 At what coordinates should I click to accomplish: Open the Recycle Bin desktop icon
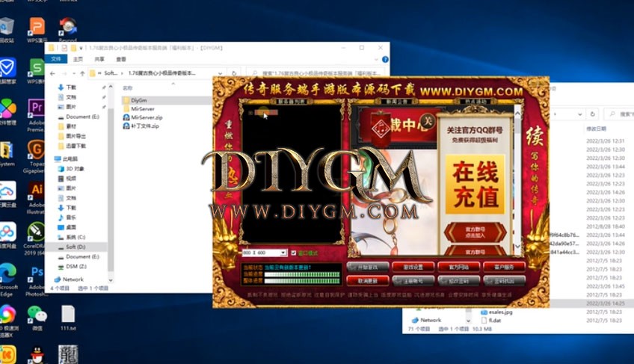click(x=7, y=29)
